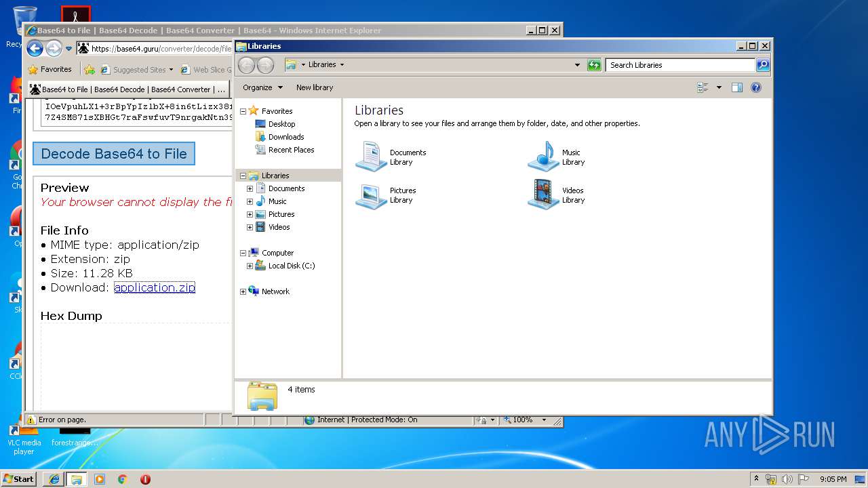This screenshot has height=488, width=868.
Task: Select Recent Places in navigation pane
Action: click(291, 150)
